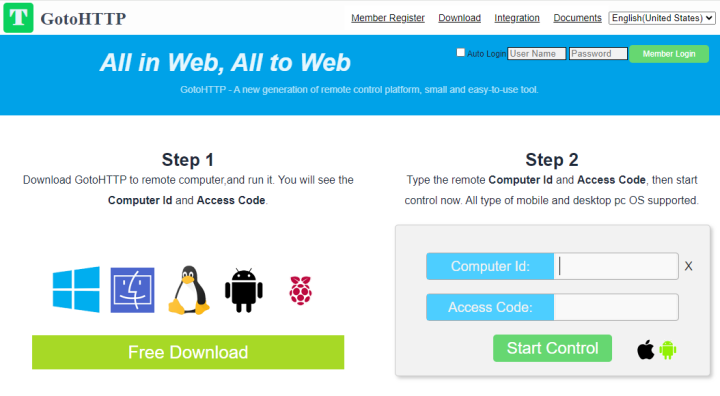720x396 pixels.
Task: Select the Linux penguin icon
Action: pyautogui.click(x=189, y=290)
